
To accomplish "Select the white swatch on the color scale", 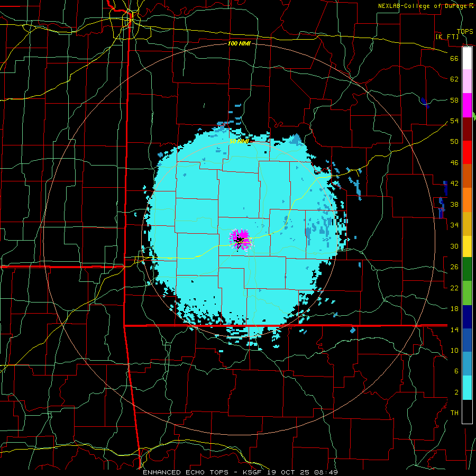I will pyautogui.click(x=467, y=58).
